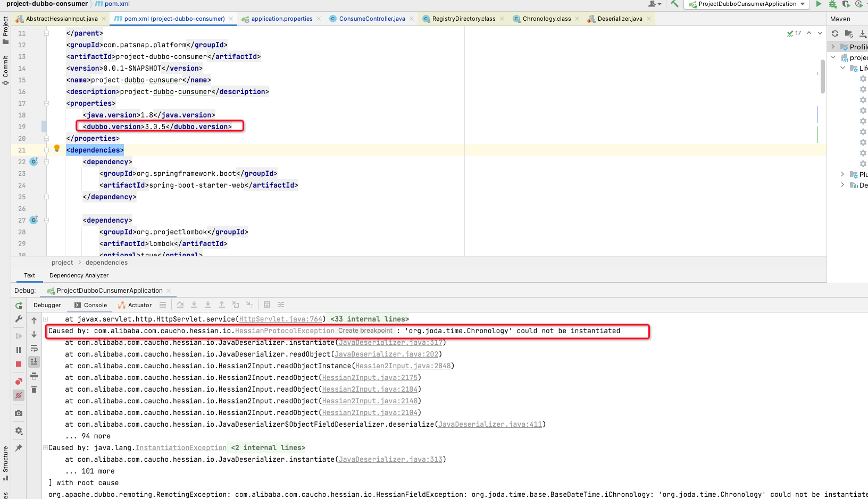868x499 pixels.
Task: Take a thread dump with the camera icon
Action: click(19, 413)
